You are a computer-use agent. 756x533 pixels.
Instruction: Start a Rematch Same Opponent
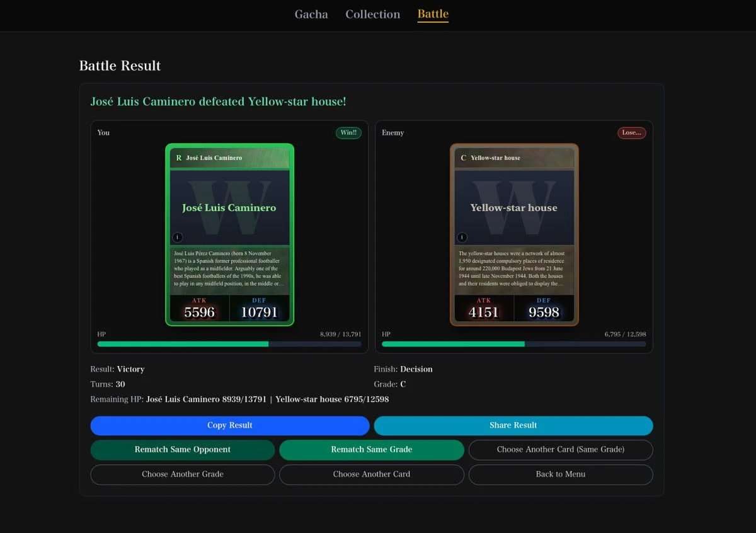tap(183, 450)
